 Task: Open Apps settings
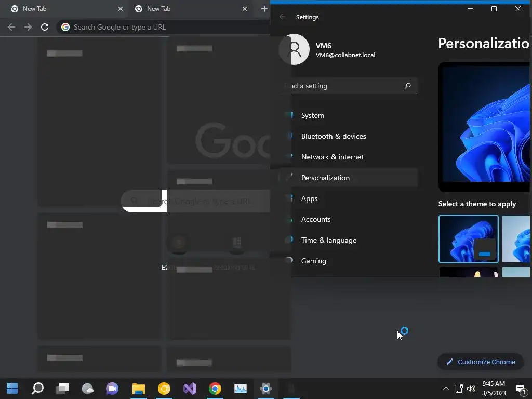pos(348,198)
